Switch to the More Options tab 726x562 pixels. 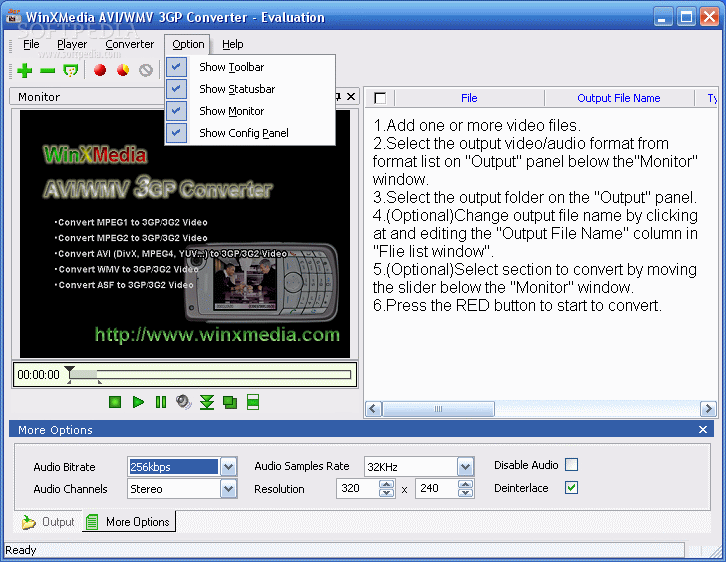pos(129,521)
